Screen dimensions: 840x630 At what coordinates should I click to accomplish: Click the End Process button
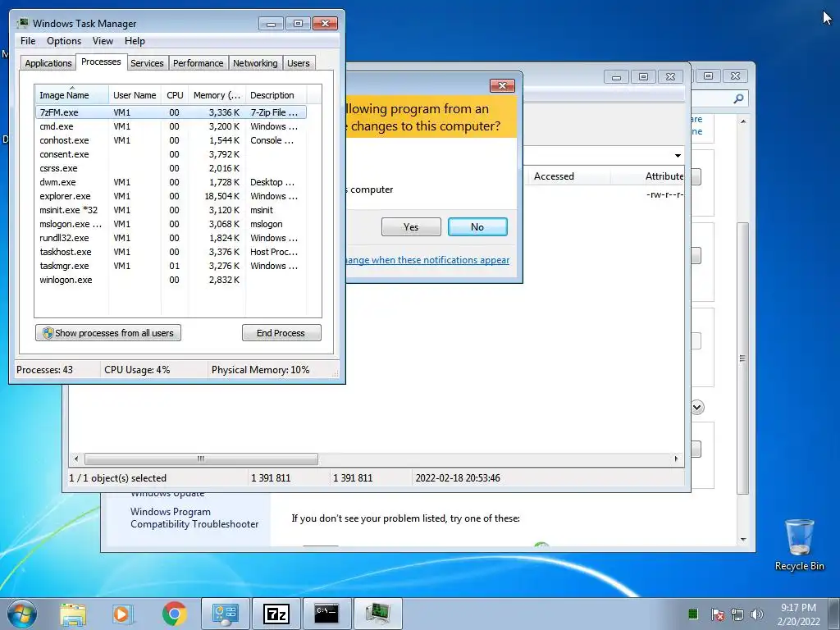pos(281,333)
